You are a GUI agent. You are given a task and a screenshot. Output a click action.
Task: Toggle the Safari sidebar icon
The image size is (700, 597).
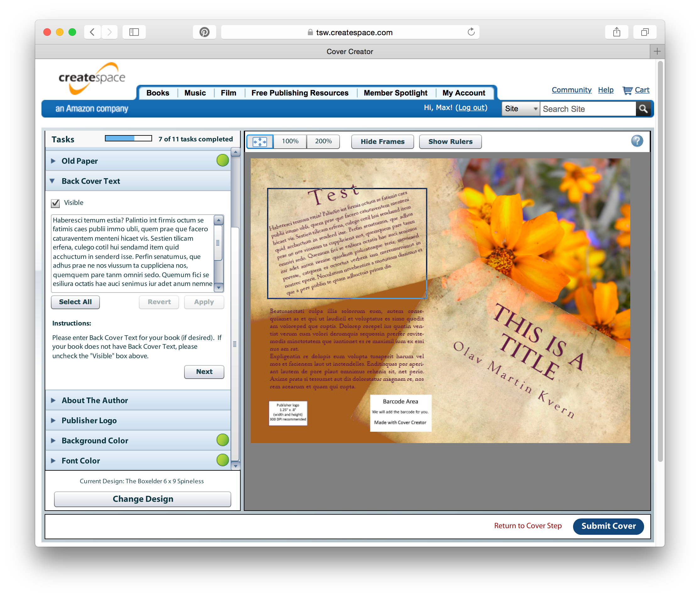coord(134,32)
